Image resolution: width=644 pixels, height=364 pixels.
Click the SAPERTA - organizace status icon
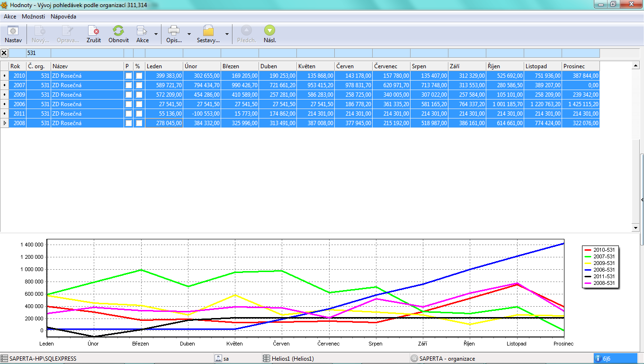point(414,359)
